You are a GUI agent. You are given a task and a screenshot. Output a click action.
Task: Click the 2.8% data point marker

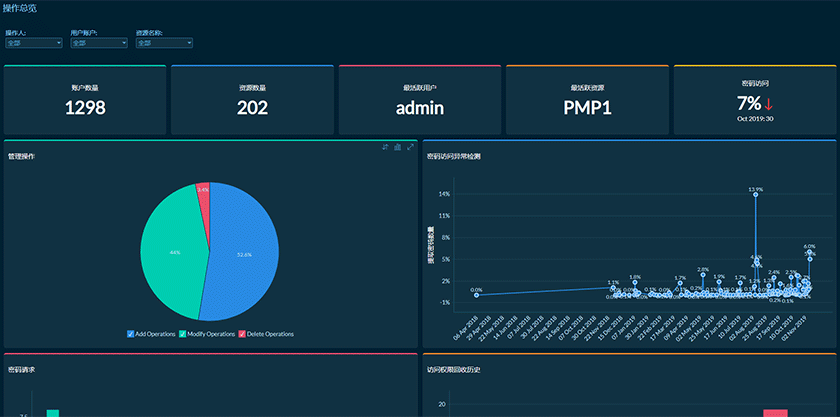pos(703,275)
